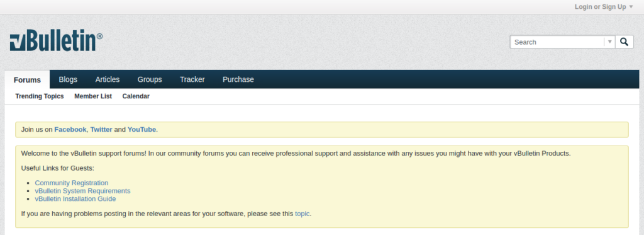
Task: Open the search options dropdown arrow
Action: click(x=609, y=42)
